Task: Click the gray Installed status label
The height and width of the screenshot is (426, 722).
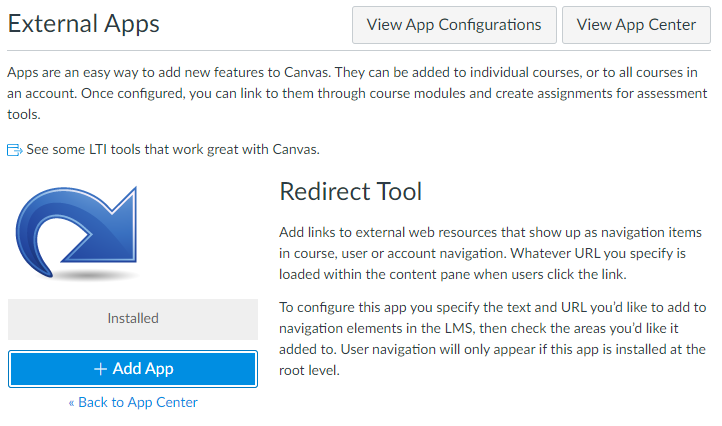Action: pos(133,319)
